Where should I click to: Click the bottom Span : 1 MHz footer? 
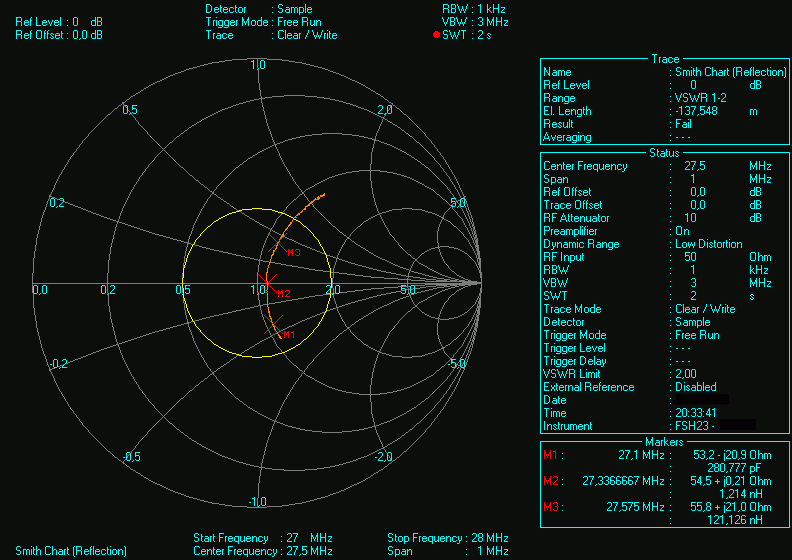(x=448, y=551)
